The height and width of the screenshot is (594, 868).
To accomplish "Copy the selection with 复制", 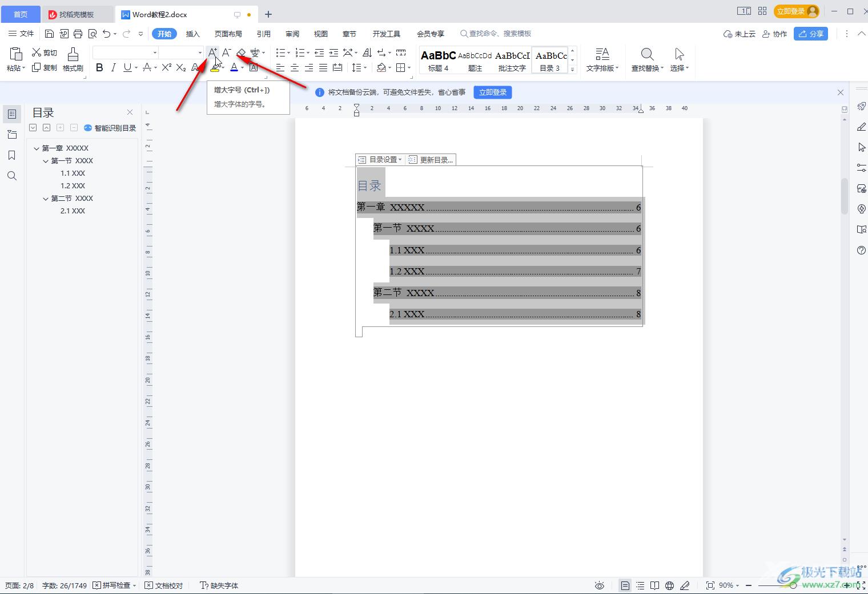I will 45,67.
